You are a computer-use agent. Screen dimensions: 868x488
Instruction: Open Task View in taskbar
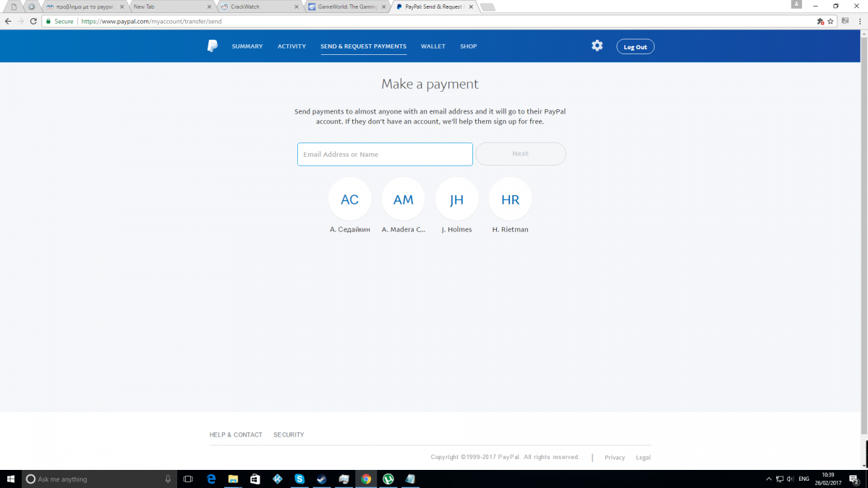188,479
